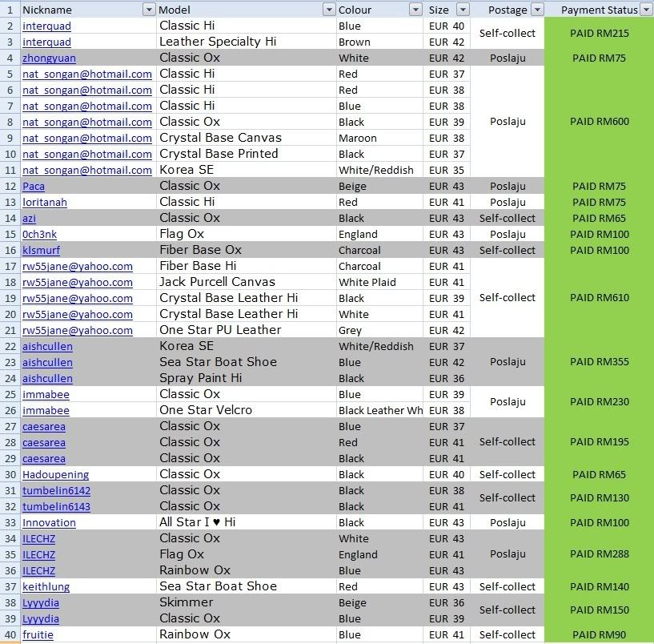Expand the Postage column filter arrow

coord(536,10)
